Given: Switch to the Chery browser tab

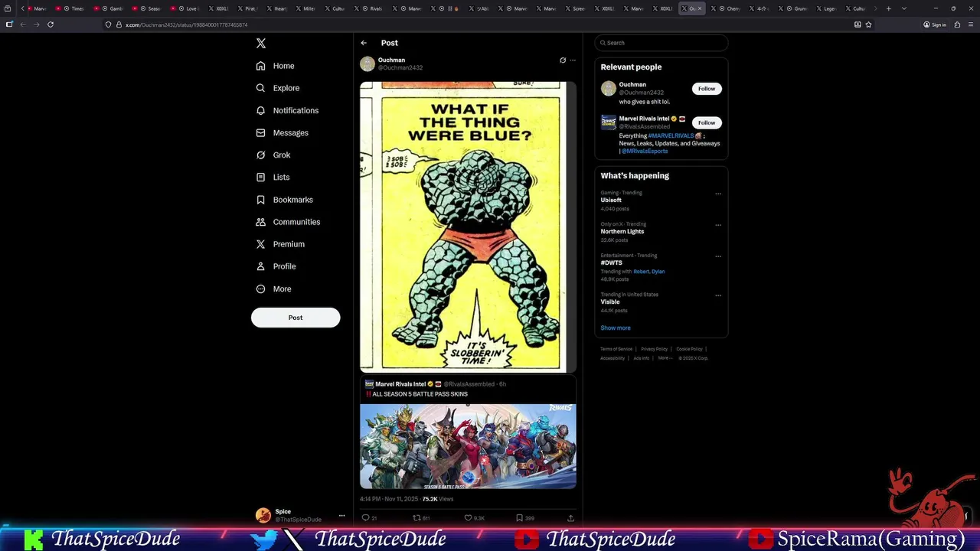Looking at the screenshot, I should pyautogui.click(x=727, y=8).
